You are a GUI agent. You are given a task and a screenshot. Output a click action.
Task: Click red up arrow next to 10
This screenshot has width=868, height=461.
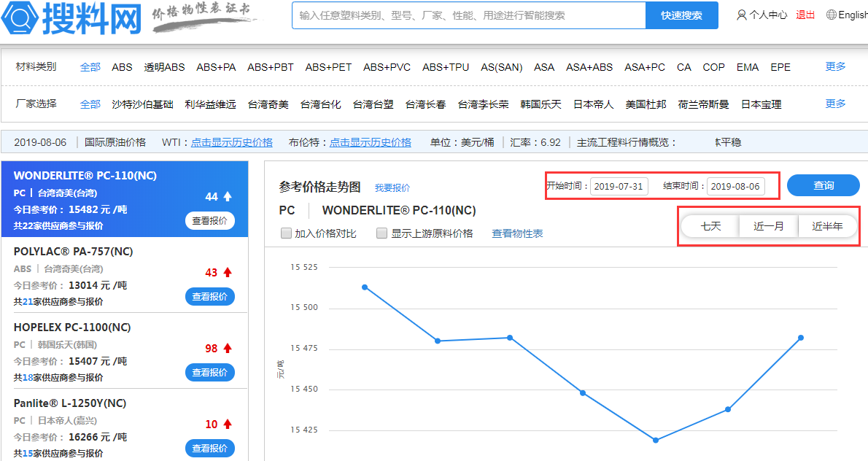coord(228,424)
